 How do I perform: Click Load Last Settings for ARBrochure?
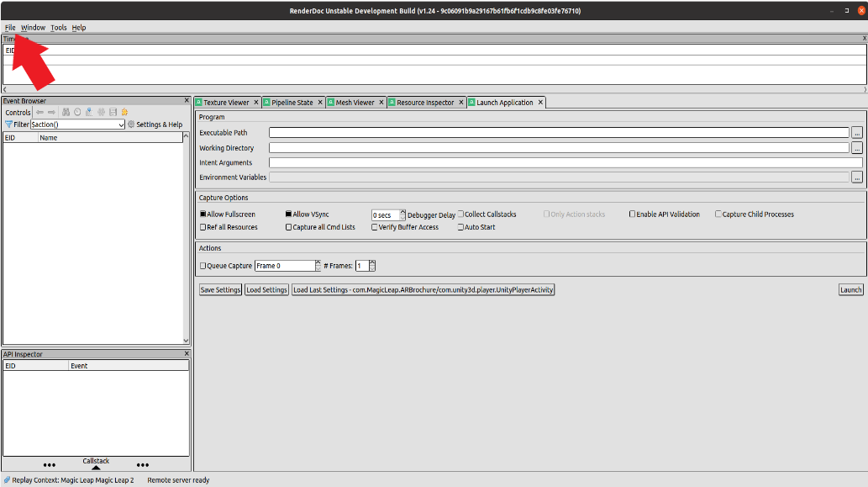tap(422, 288)
